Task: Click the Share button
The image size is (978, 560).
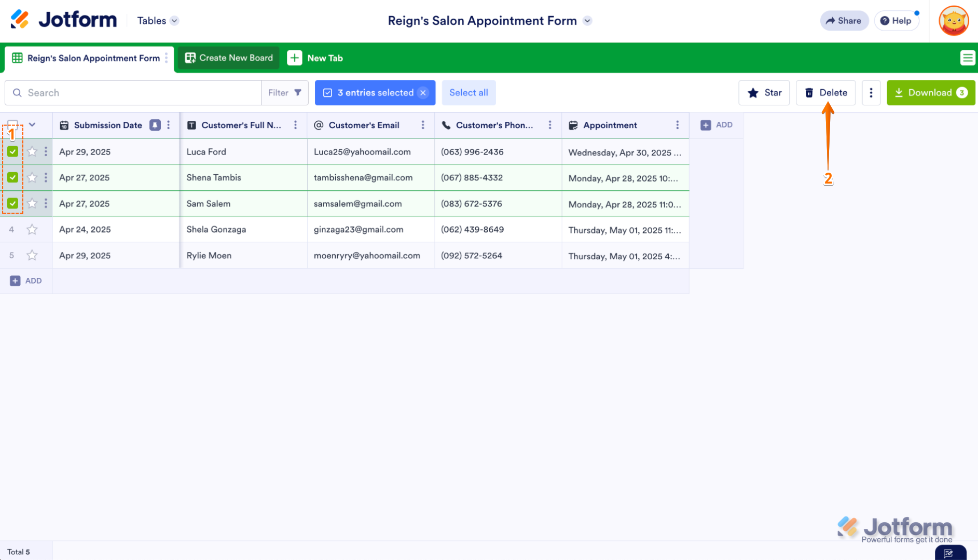Action: [x=844, y=21]
